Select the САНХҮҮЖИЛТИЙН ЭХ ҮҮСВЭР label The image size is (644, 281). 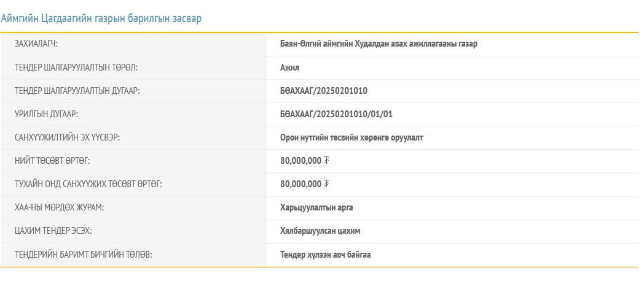(x=67, y=137)
